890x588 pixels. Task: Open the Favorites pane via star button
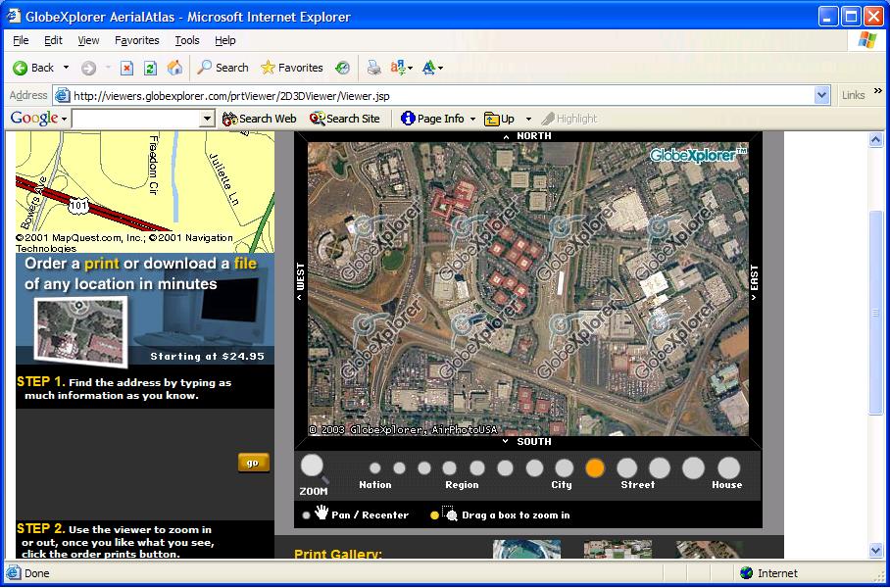click(x=292, y=68)
